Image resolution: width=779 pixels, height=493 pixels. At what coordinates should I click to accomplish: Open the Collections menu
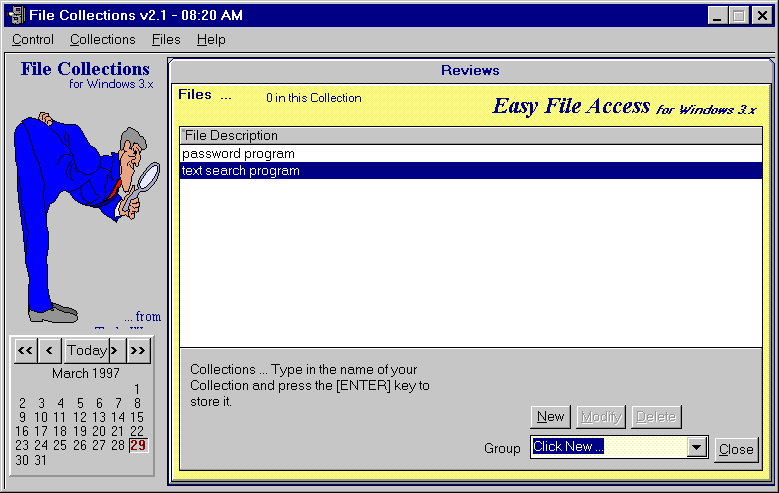pyautogui.click(x=102, y=40)
